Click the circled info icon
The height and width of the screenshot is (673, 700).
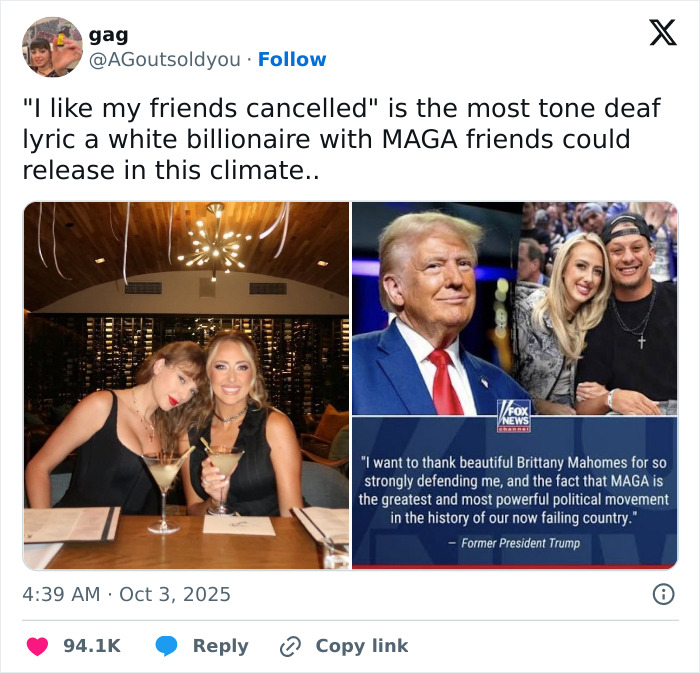(662, 594)
